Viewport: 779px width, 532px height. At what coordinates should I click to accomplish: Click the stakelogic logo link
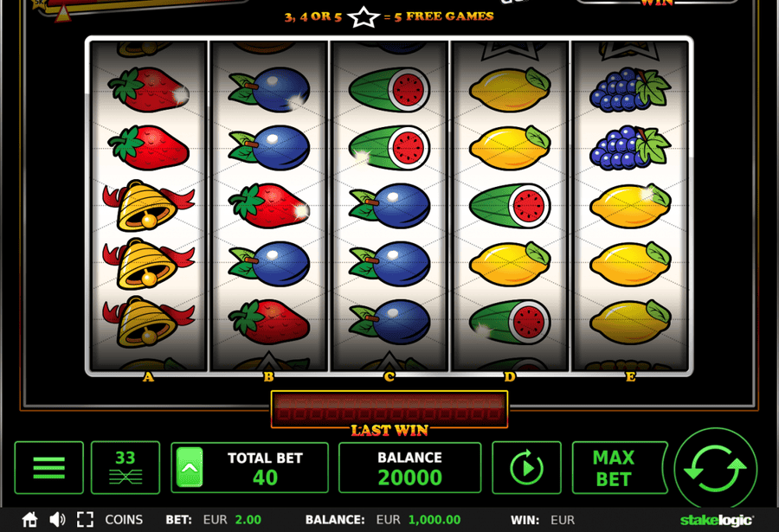point(717,520)
